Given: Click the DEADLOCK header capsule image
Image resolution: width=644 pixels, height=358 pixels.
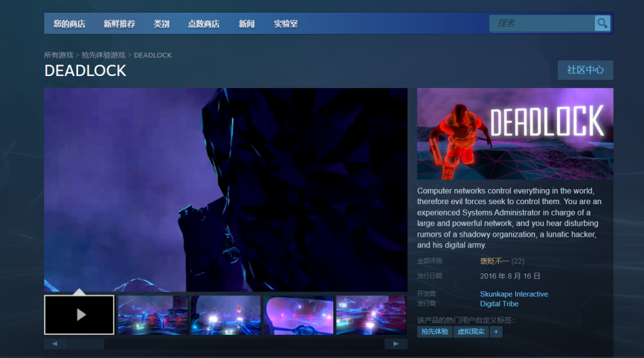Looking at the screenshot, I should (515, 134).
